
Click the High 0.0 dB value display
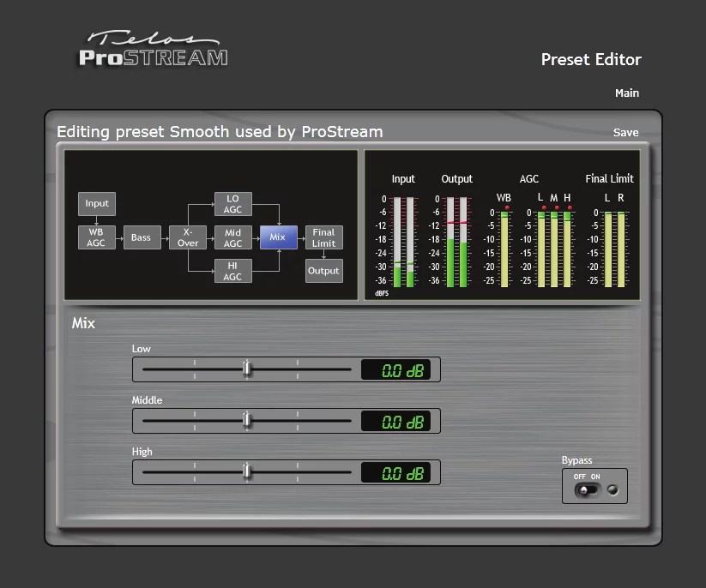click(395, 473)
